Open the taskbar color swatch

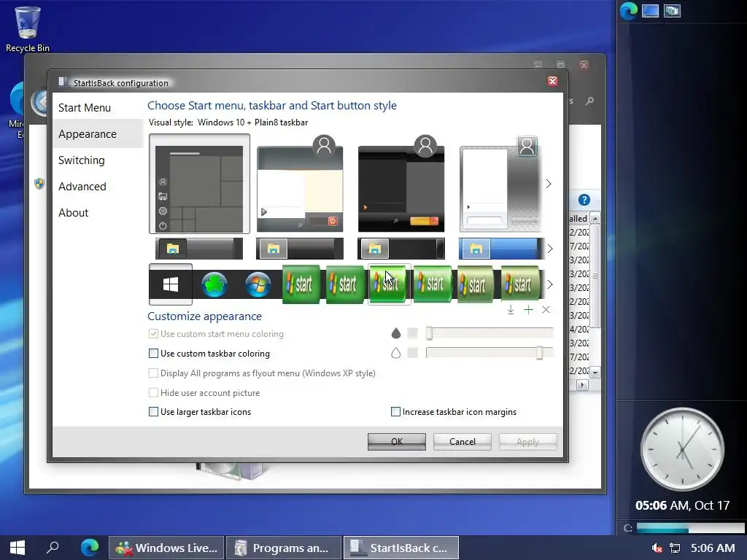(413, 353)
